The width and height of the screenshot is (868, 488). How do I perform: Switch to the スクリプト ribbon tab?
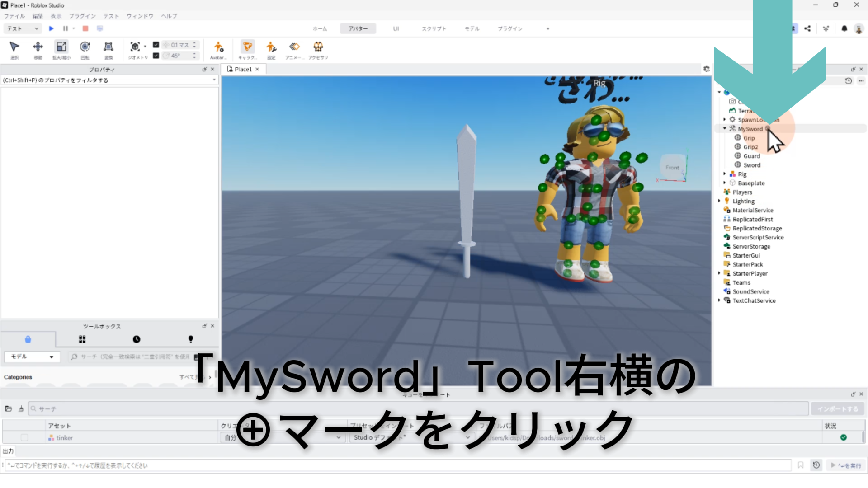434,28
